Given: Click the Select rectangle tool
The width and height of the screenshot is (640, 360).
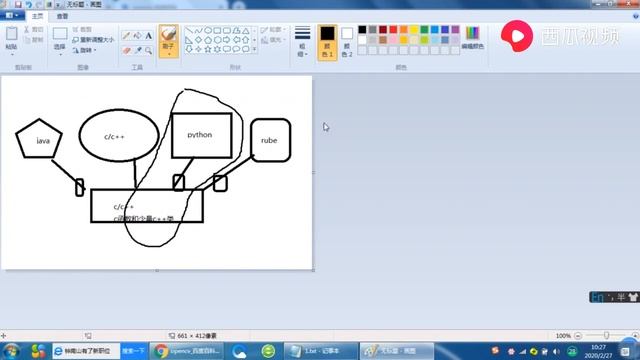Looking at the screenshot, I should click(x=60, y=34).
